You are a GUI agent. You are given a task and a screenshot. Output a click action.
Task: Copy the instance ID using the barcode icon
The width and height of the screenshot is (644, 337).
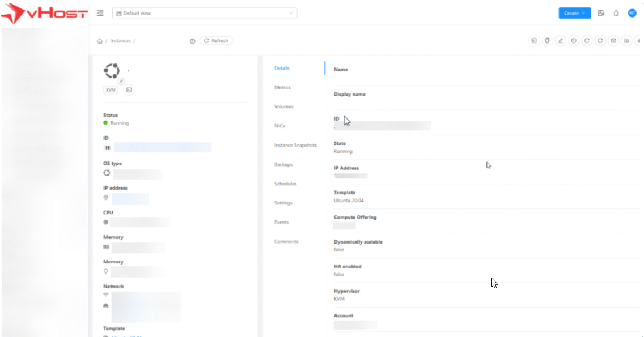click(107, 147)
